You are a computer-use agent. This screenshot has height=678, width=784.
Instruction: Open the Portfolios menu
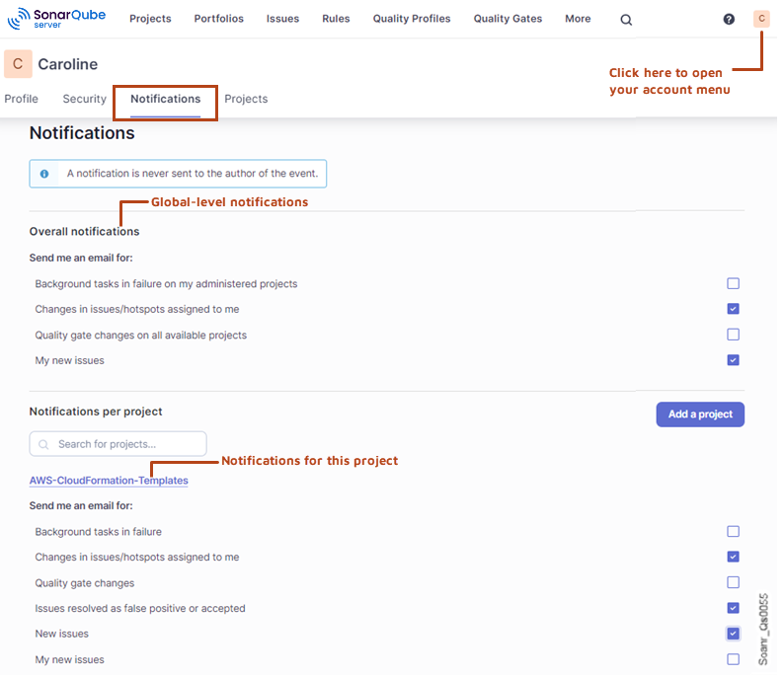click(220, 19)
